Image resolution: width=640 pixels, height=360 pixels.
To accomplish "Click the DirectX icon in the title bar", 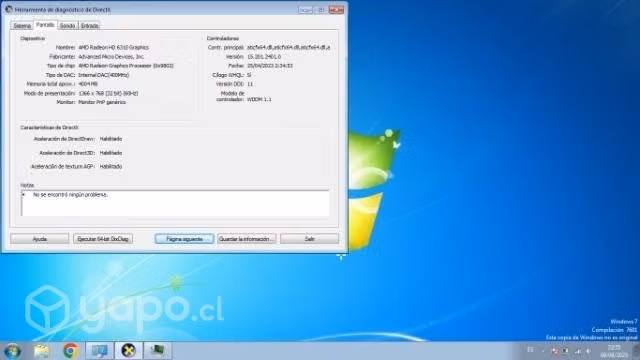I will (x=9, y=9).
